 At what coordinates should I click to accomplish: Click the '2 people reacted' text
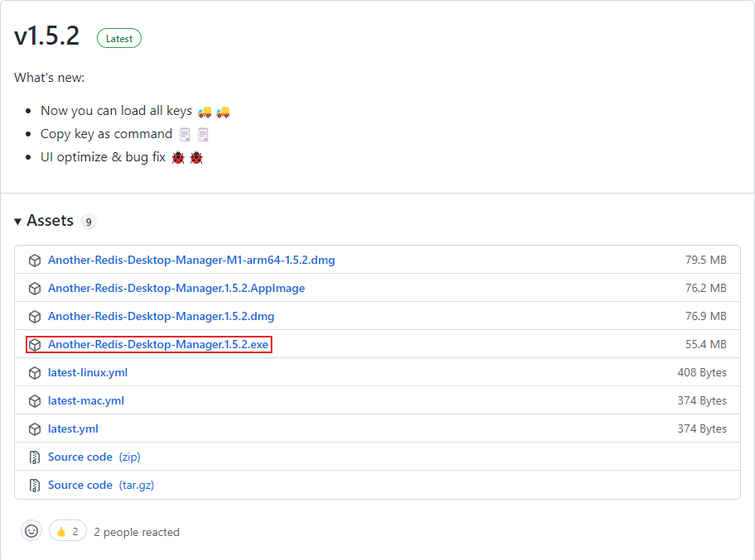click(137, 532)
